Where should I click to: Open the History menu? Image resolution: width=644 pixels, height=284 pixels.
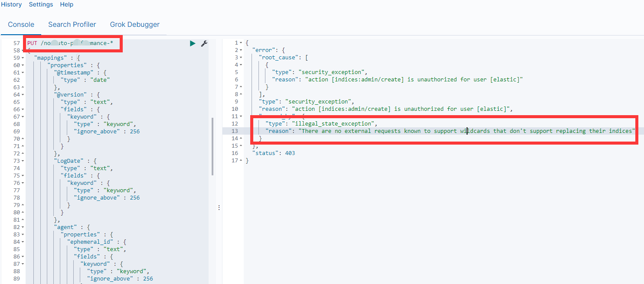click(x=11, y=4)
